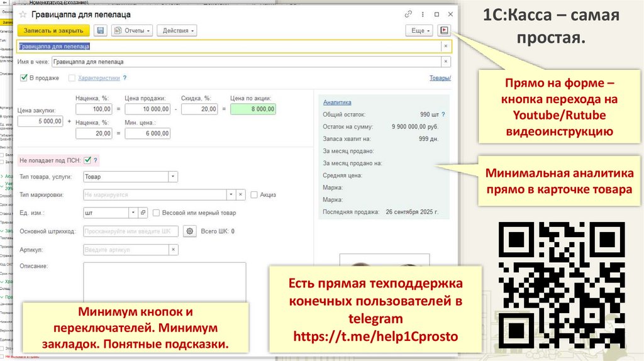Click the help question mark near Характеристики
This screenshot has width=644, height=361.
pos(125,78)
